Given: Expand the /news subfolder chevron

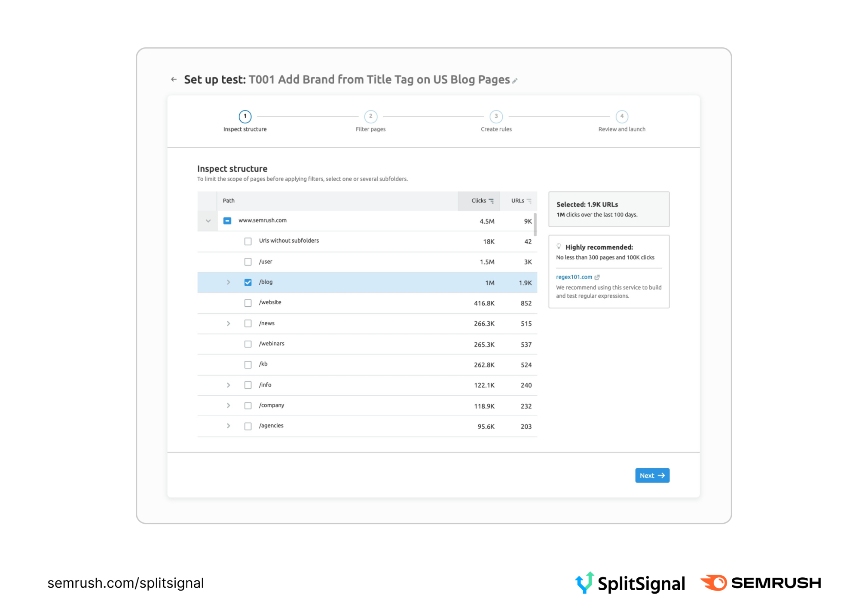Looking at the screenshot, I should click(x=229, y=323).
